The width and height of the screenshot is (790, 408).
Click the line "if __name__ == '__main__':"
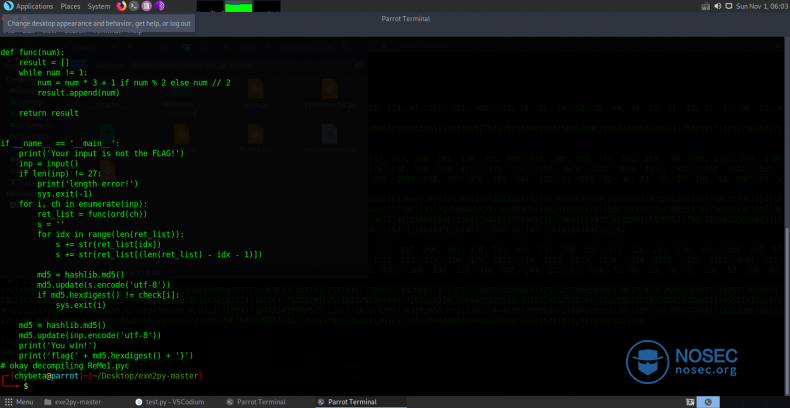tap(60, 144)
